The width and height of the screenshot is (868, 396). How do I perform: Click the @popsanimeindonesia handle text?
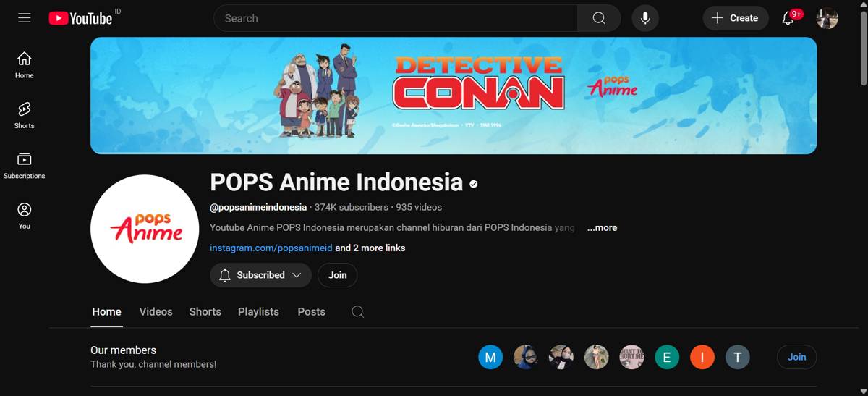tap(258, 207)
